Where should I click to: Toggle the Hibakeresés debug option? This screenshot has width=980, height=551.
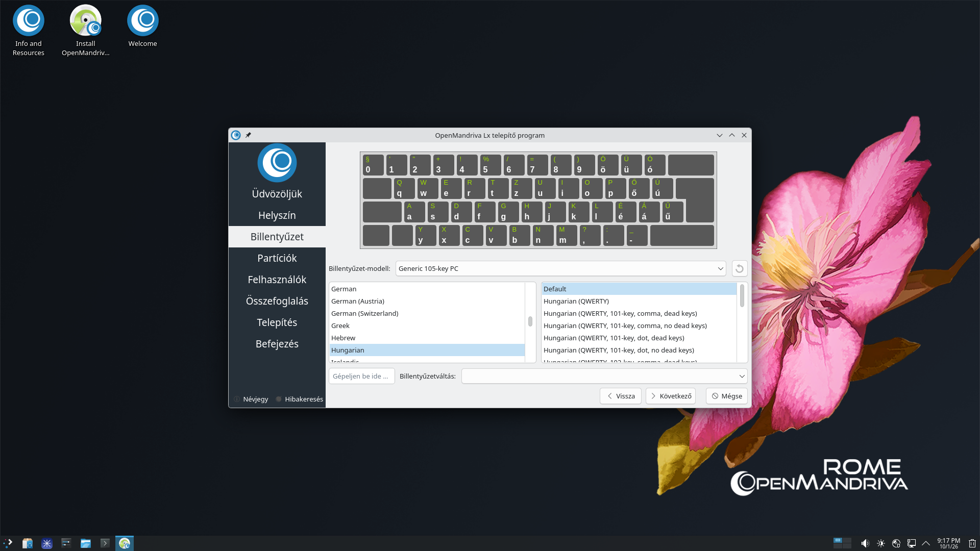[299, 399]
